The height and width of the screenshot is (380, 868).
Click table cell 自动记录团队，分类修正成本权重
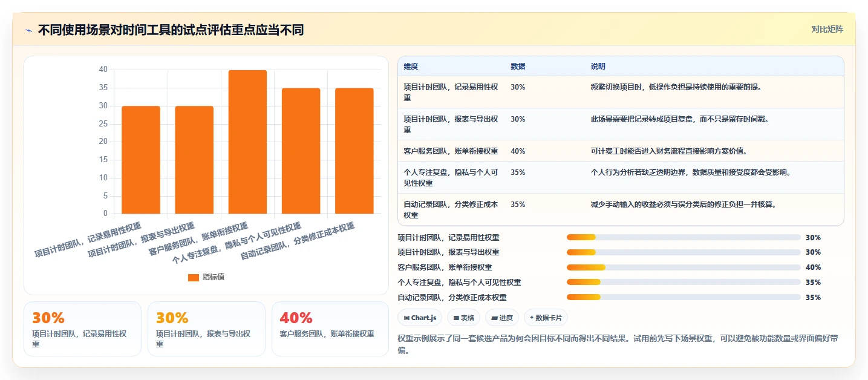tap(451, 209)
